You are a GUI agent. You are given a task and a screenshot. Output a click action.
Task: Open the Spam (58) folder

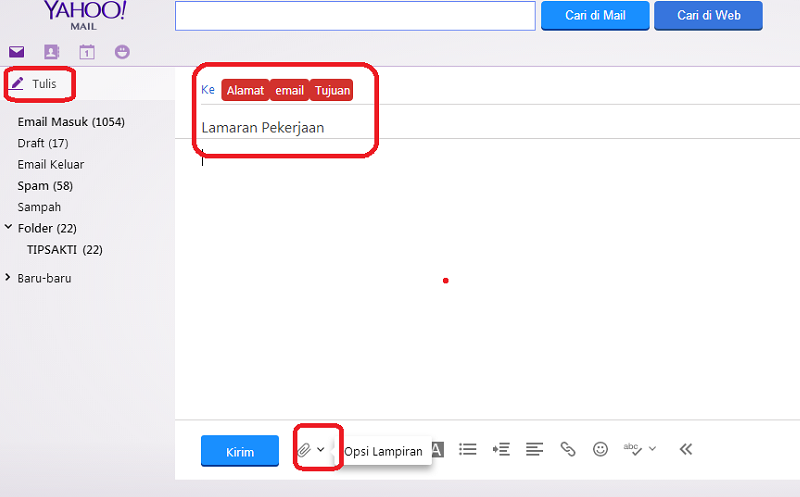45,186
